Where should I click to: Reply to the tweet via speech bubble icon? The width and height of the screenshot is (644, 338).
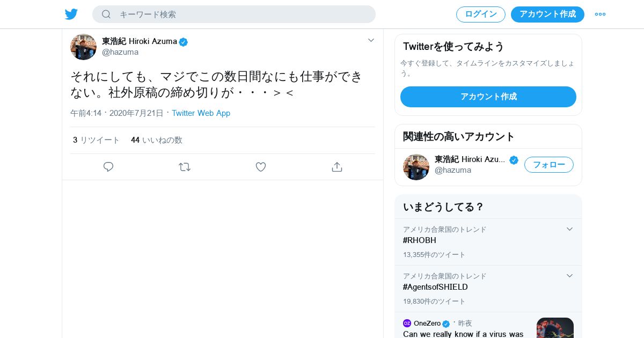(108, 167)
